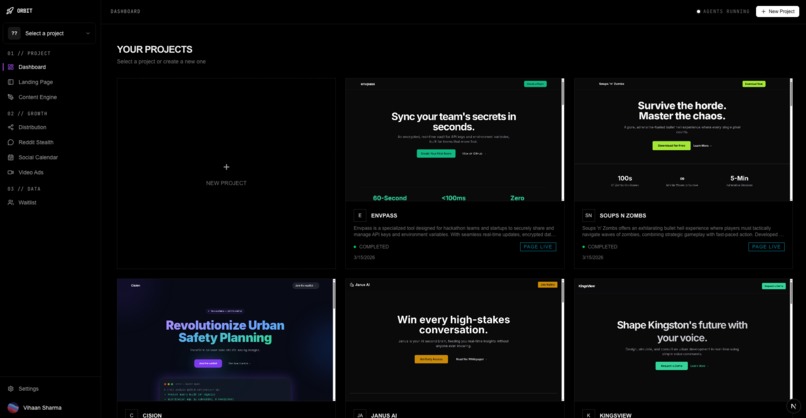Click the plus icon in the New Project card
Viewport: 806px width, 418px height.
point(226,167)
